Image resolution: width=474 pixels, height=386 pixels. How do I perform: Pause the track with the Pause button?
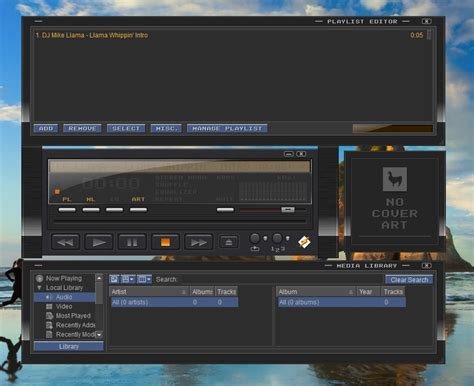click(132, 242)
